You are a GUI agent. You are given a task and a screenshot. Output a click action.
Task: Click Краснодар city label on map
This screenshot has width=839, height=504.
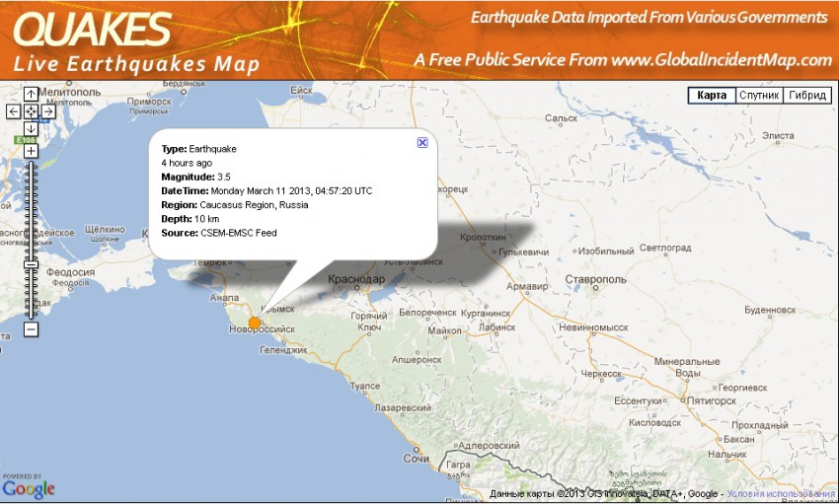click(x=355, y=280)
